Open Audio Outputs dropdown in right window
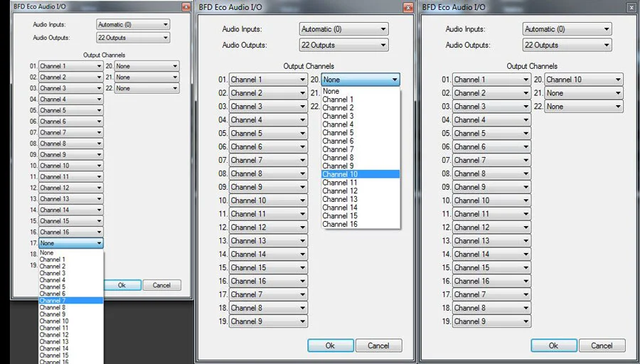640x364 pixels. point(567,45)
